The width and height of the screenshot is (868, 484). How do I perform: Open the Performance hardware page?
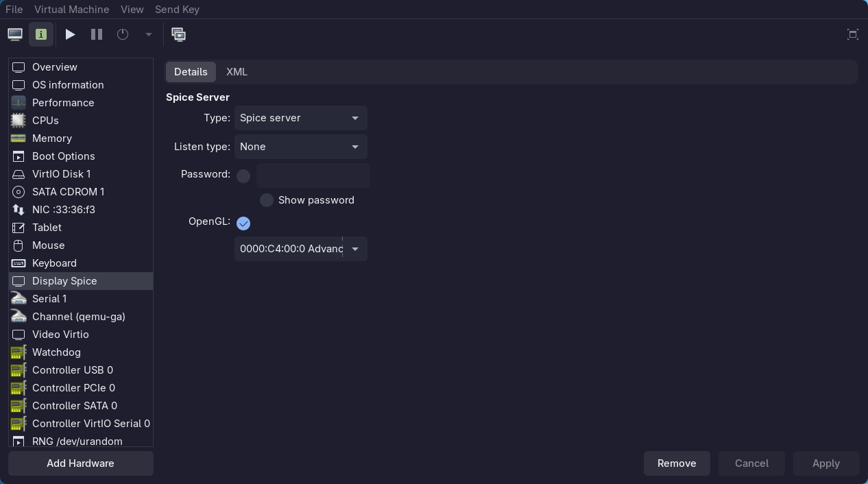62,102
